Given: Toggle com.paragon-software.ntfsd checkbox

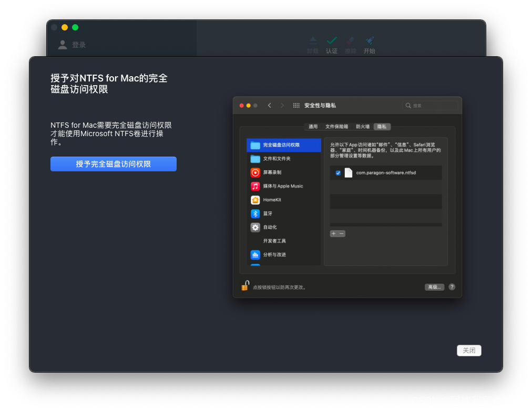Looking at the screenshot, I should tap(338, 173).
